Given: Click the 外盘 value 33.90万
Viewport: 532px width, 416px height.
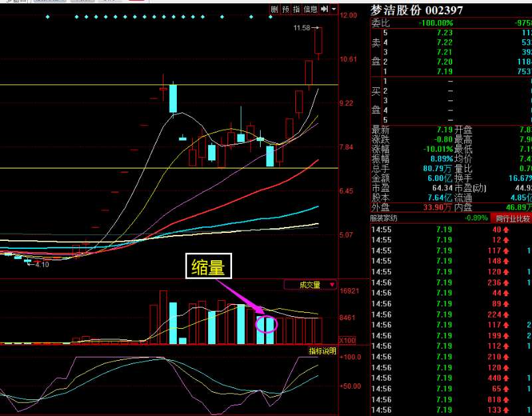Looking at the screenshot, I should point(438,207).
